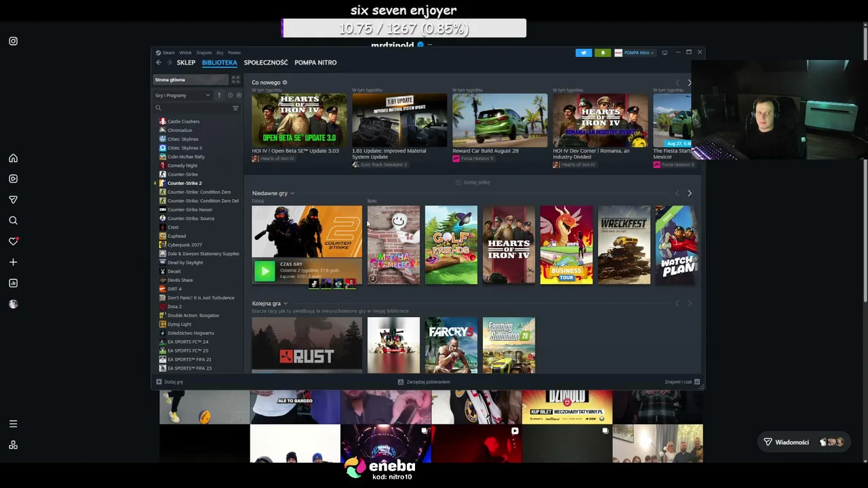Open the heart notifications icon in sidebar
Screen dimensions: 868x488
(x=13, y=241)
